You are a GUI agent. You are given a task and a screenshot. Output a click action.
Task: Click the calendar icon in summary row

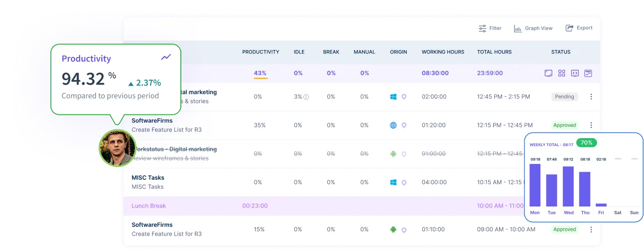[588, 73]
